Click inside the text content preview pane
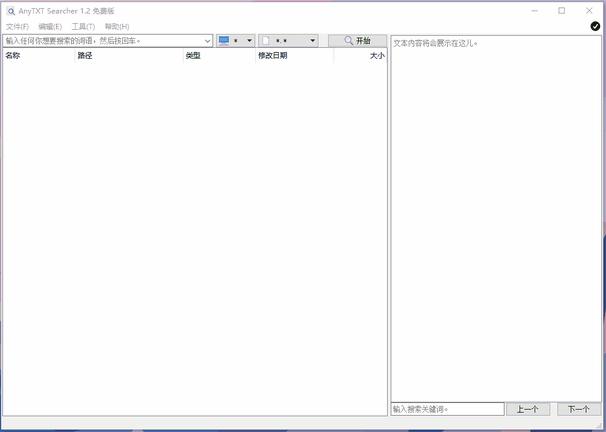Viewport: 606px width, 432px height. (496, 219)
